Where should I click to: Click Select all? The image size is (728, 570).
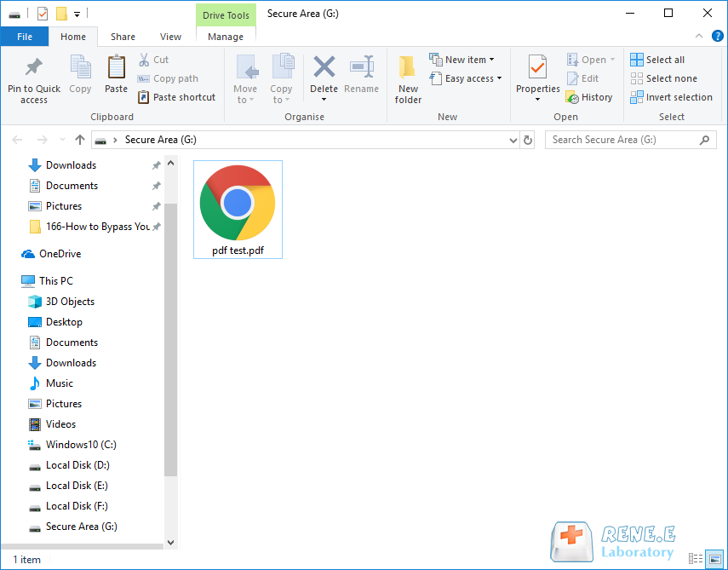(657, 60)
